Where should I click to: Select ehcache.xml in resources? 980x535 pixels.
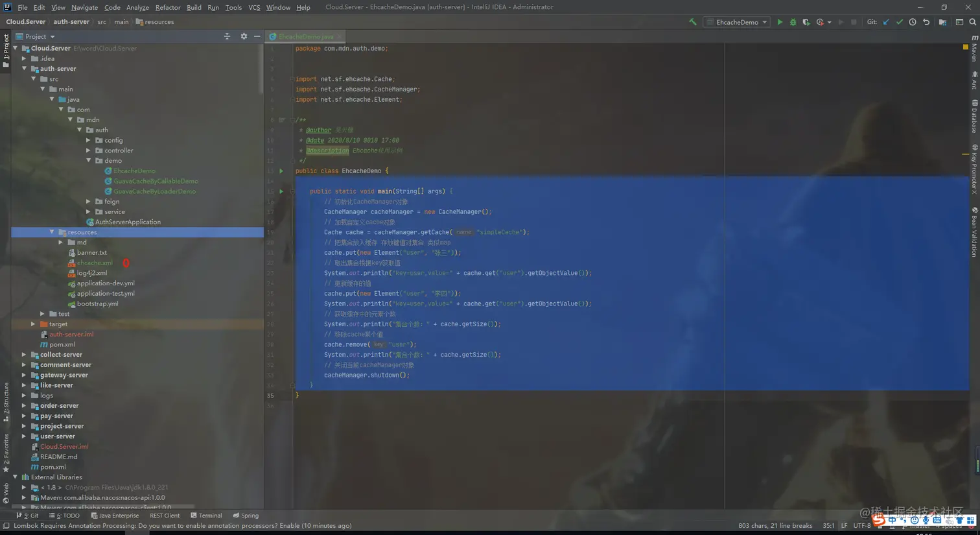point(95,263)
